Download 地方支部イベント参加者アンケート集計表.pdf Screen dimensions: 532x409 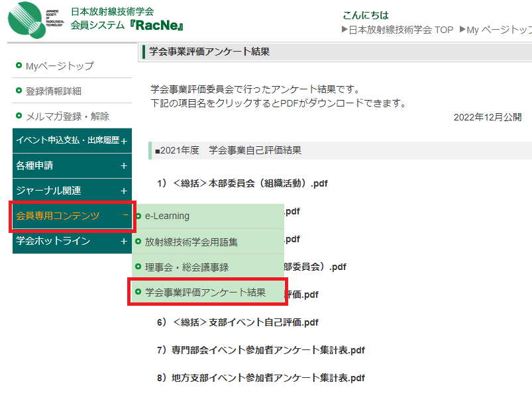pyautogui.click(x=260, y=378)
